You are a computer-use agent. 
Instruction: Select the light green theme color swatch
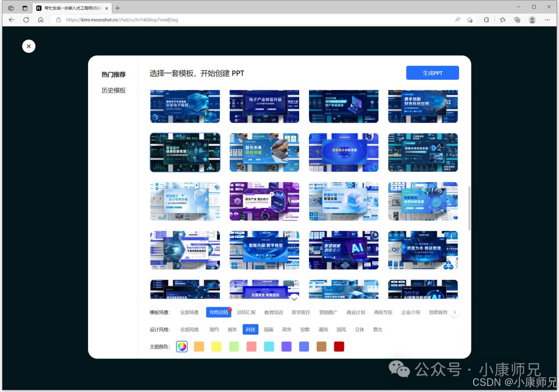point(234,346)
